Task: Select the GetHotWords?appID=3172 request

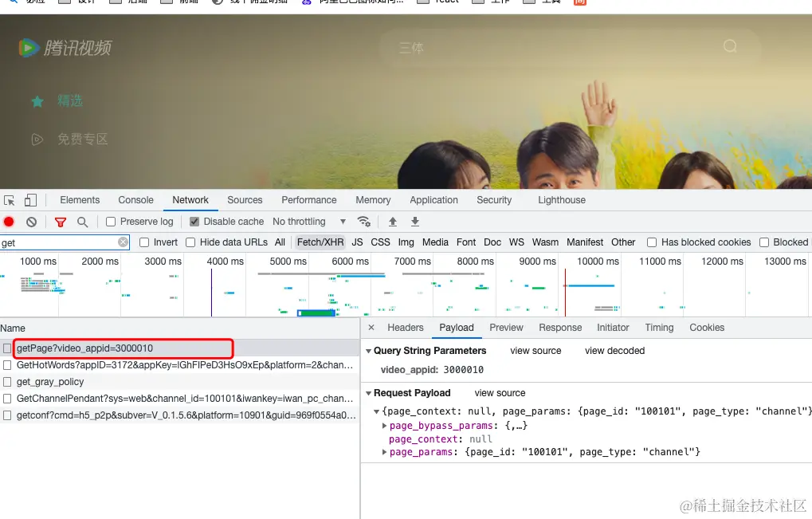Action: click(180, 365)
